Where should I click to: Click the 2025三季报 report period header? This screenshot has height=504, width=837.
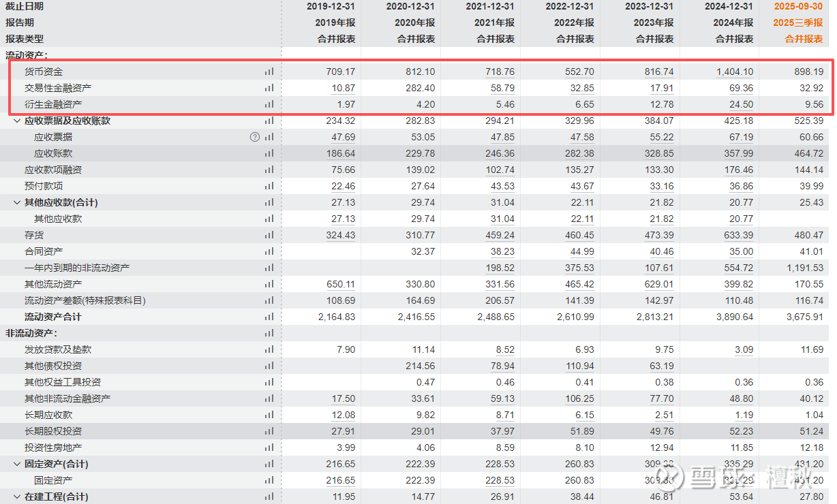tap(798, 22)
